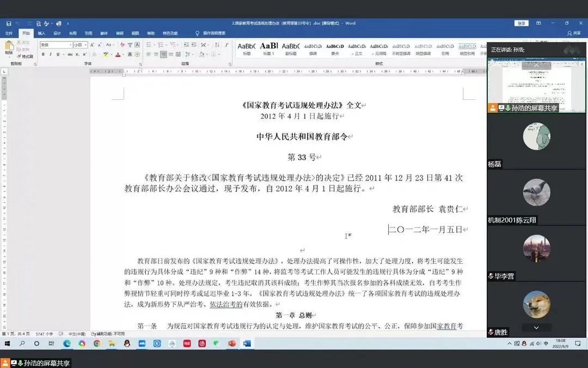The image size is (588, 368).
Task: Click the bullet list icon
Action: (149, 45)
